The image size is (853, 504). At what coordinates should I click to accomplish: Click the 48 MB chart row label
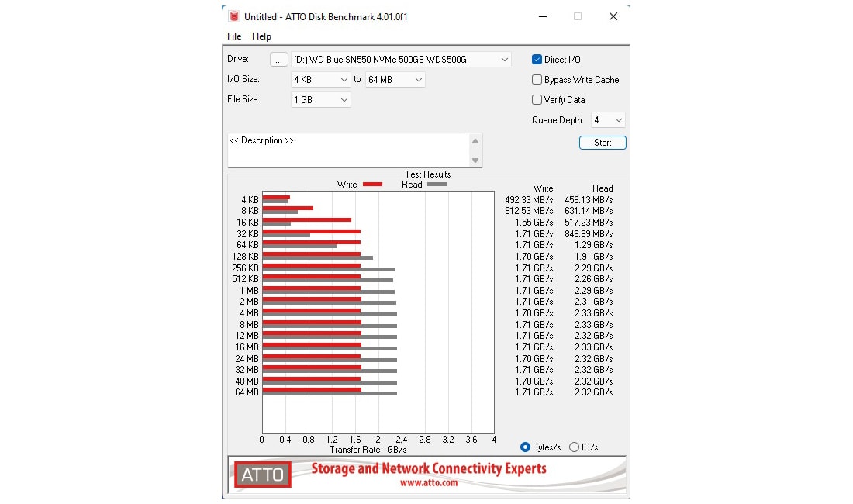click(x=247, y=381)
